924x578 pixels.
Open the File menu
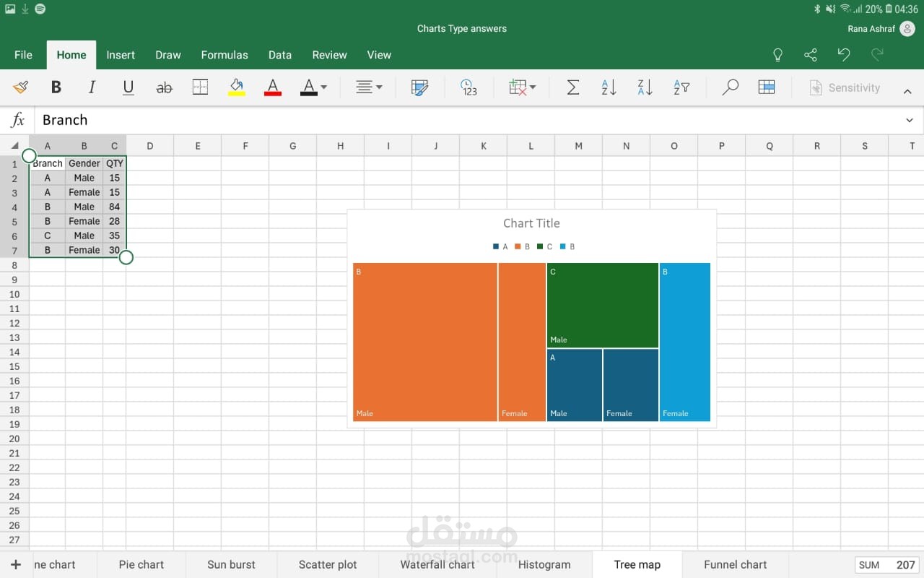23,55
